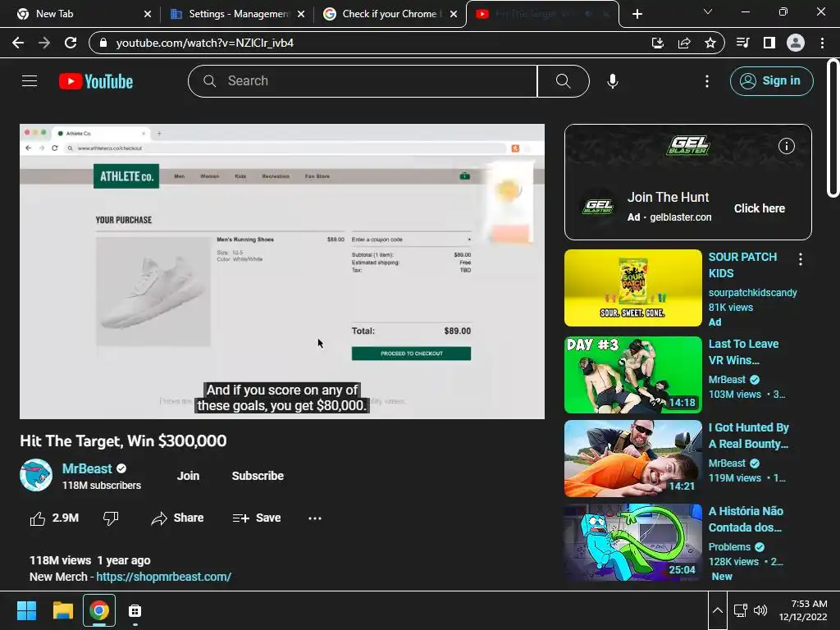Switch to Settings - Management tab

coord(239,14)
